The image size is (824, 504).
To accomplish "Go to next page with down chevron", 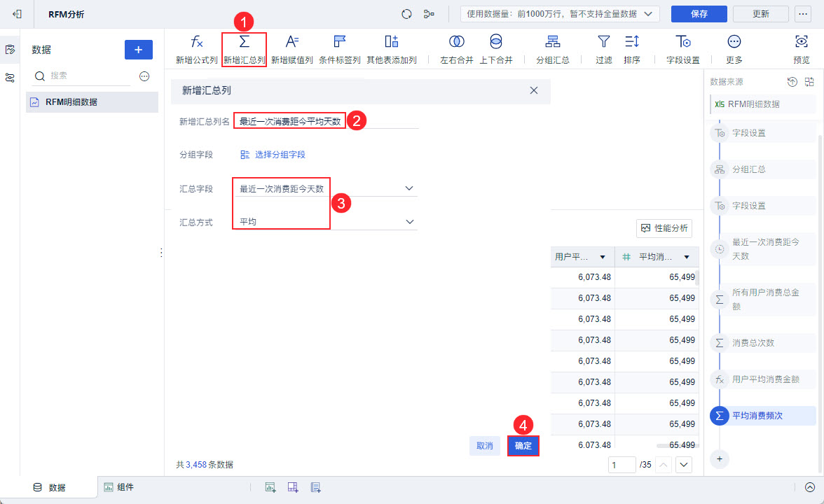I will [x=684, y=465].
